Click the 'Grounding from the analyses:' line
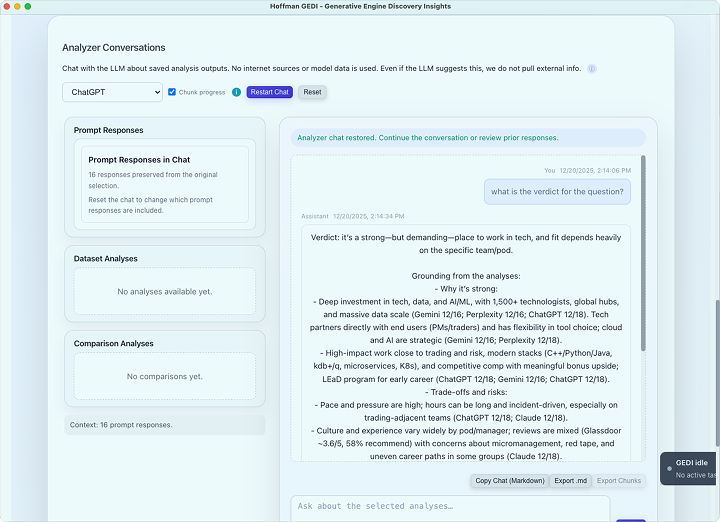 coord(466,276)
